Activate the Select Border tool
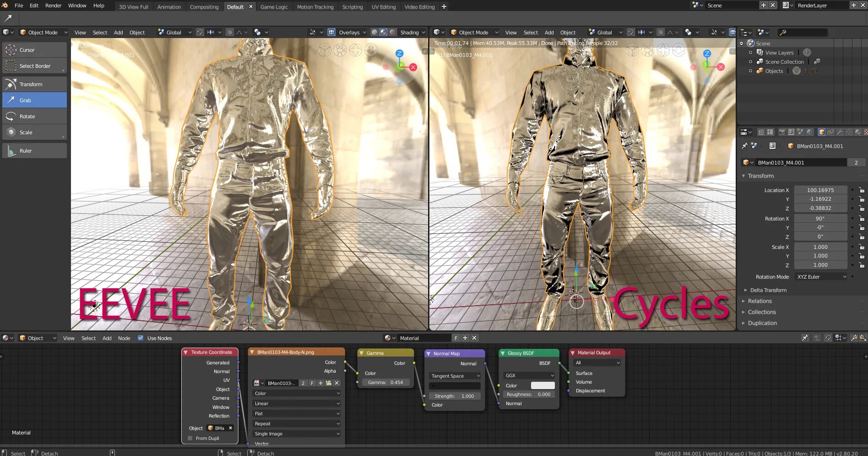This screenshot has height=456, width=868. coord(35,66)
